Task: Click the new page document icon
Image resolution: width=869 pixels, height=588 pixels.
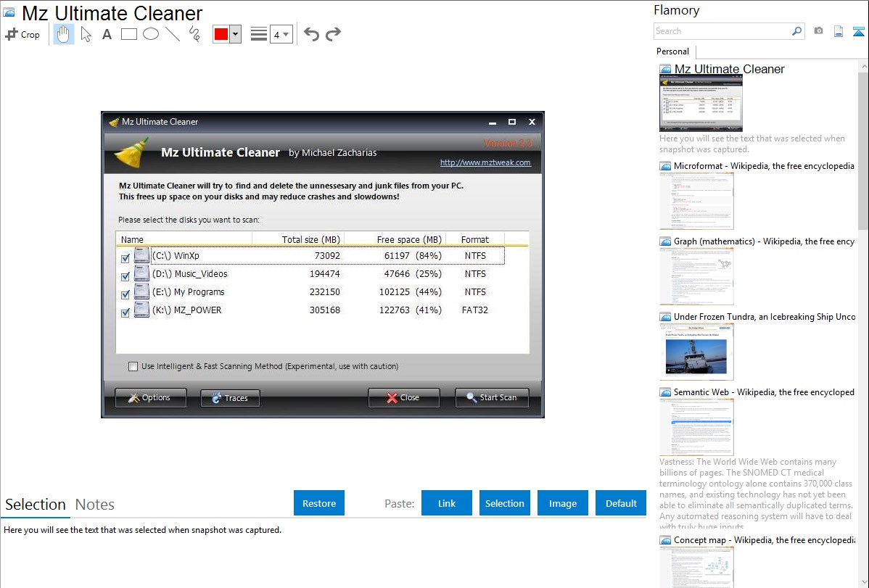Action: pos(839,31)
